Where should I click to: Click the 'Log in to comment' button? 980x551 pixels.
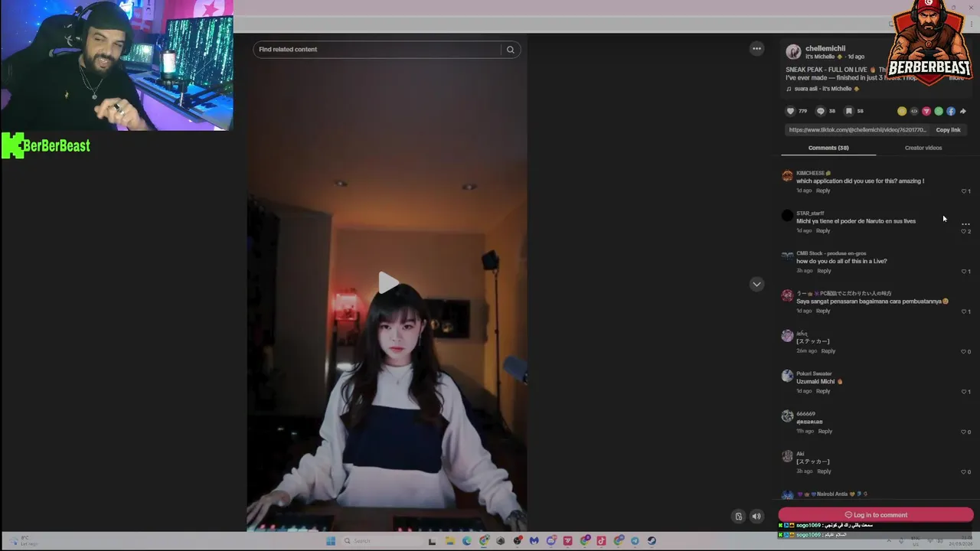876,515
